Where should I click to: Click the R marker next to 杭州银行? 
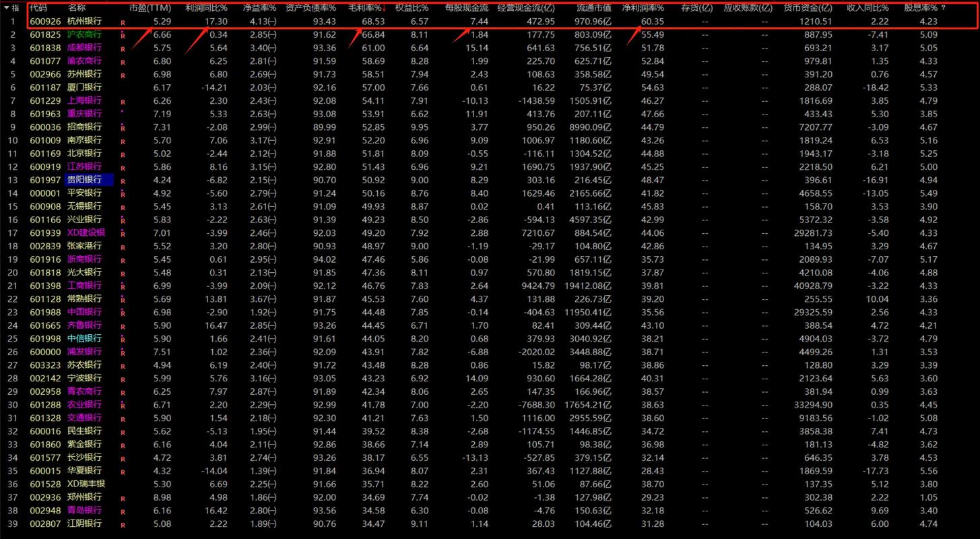pos(123,22)
